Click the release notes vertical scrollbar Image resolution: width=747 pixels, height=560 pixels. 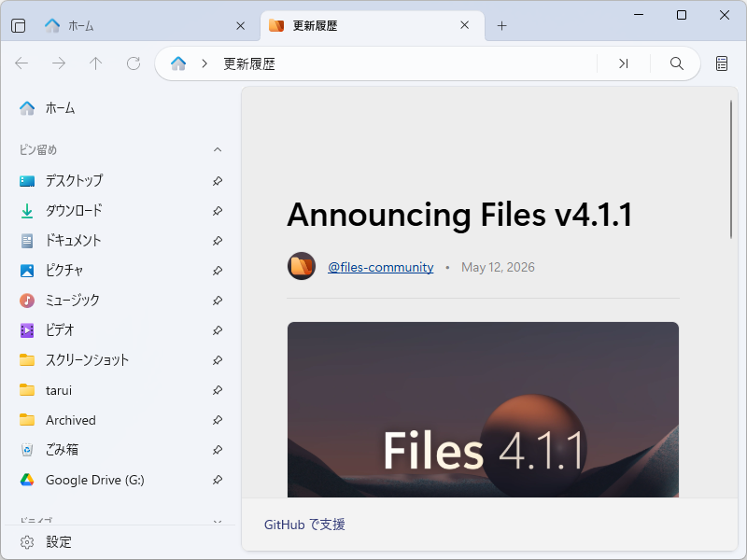tap(731, 170)
